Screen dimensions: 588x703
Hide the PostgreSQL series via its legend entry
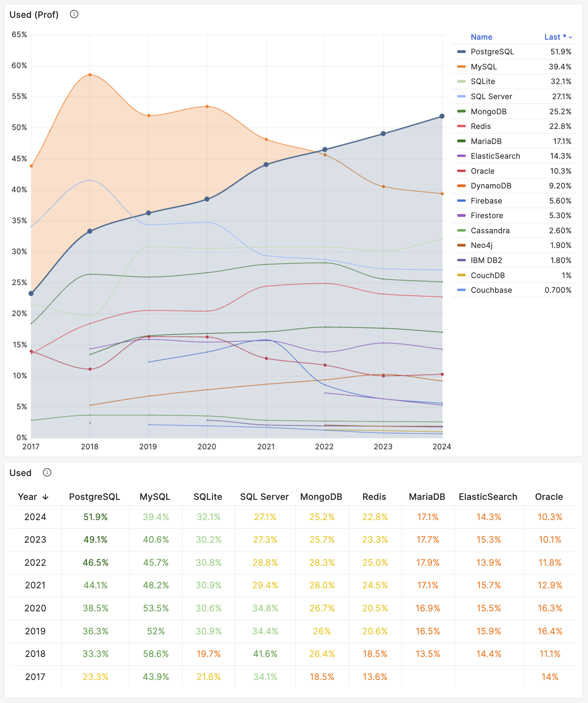pos(492,52)
